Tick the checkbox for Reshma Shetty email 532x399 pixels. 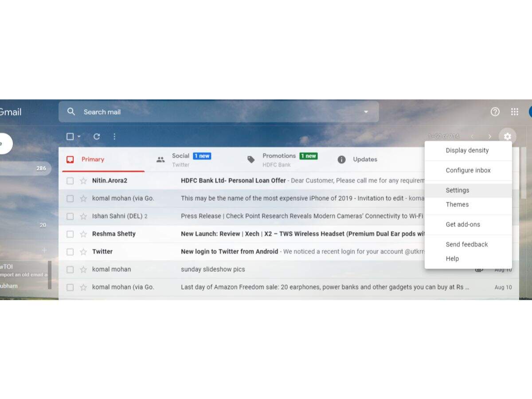tap(70, 234)
